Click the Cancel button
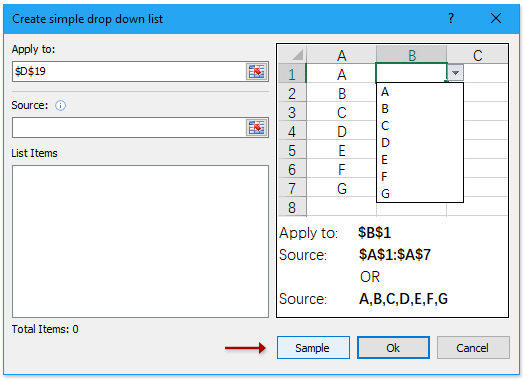Image resolution: width=525 pixels, height=380 pixels. (473, 348)
